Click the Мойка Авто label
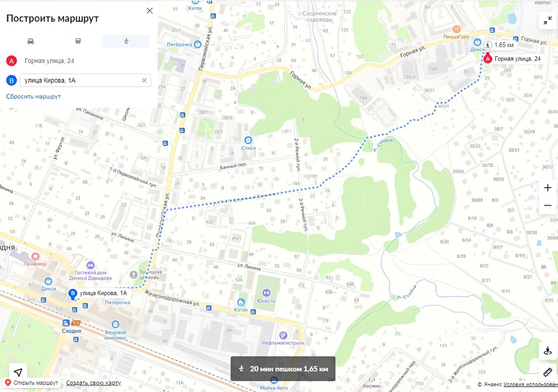The image size is (558, 392). 274,388
